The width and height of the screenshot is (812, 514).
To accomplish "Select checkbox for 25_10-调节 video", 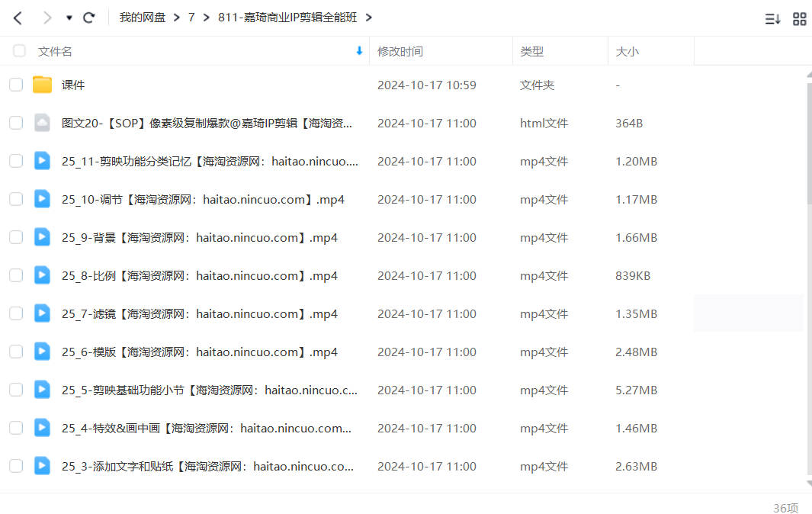I will click(16, 199).
